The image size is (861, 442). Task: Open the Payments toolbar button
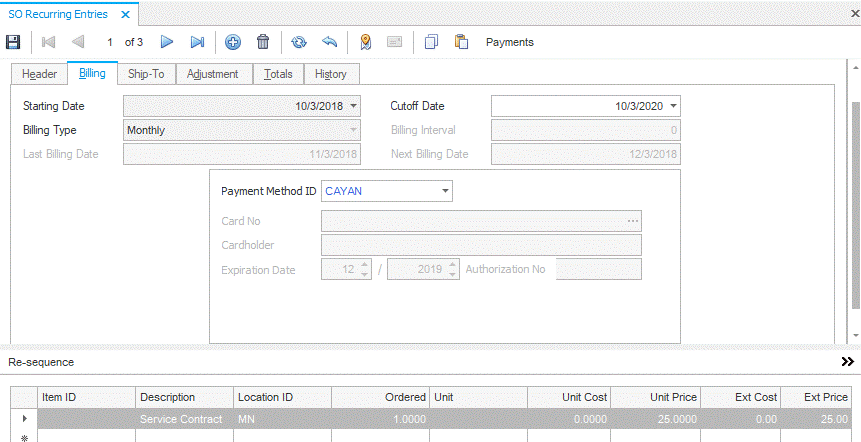coord(510,42)
